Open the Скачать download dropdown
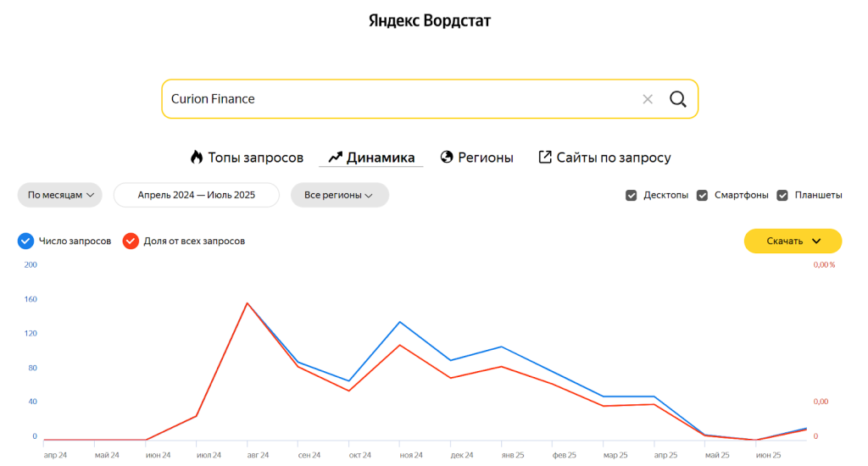 (793, 241)
